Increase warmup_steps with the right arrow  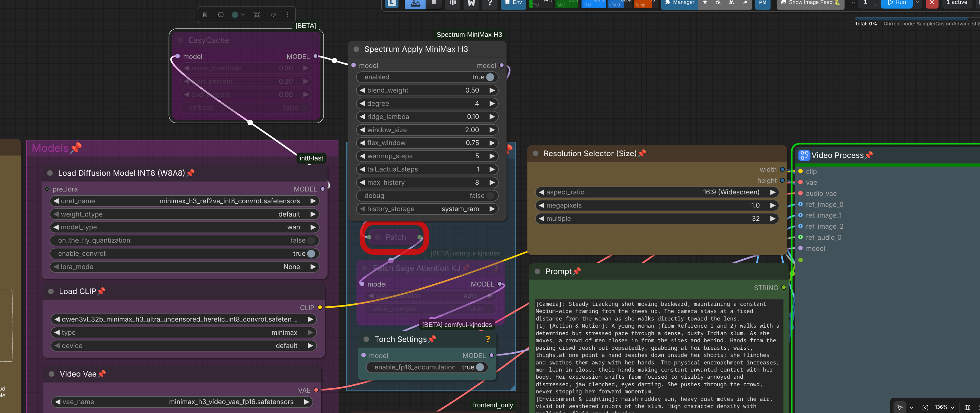[492, 156]
